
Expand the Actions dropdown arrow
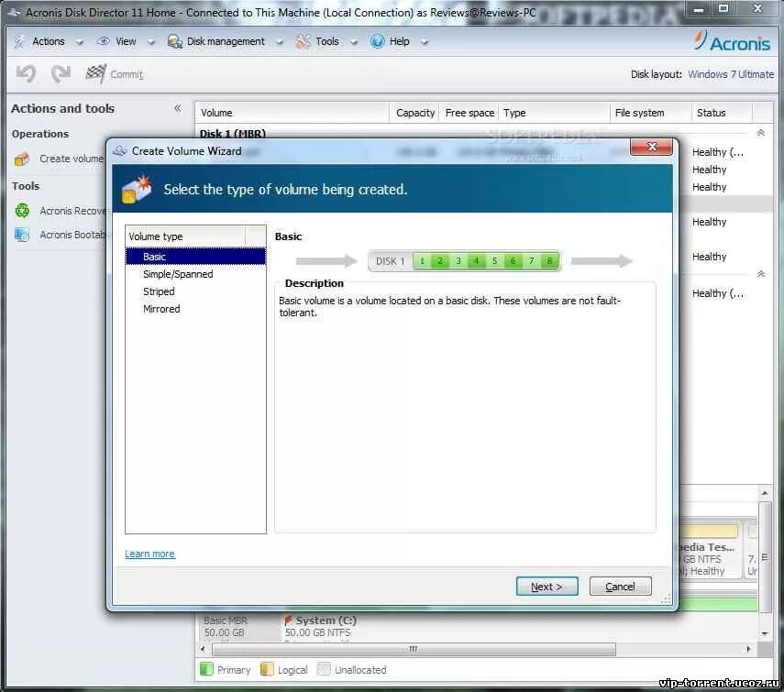(79, 42)
